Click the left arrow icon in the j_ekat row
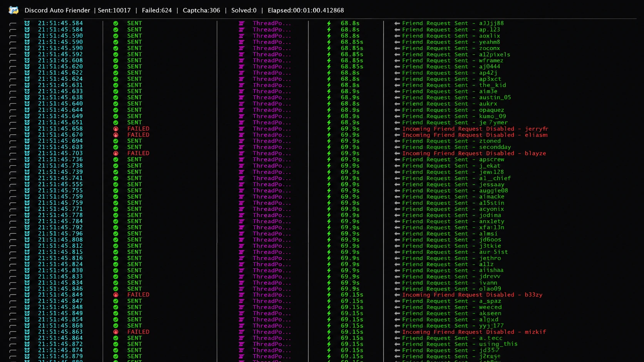644x362 pixels. [397, 166]
